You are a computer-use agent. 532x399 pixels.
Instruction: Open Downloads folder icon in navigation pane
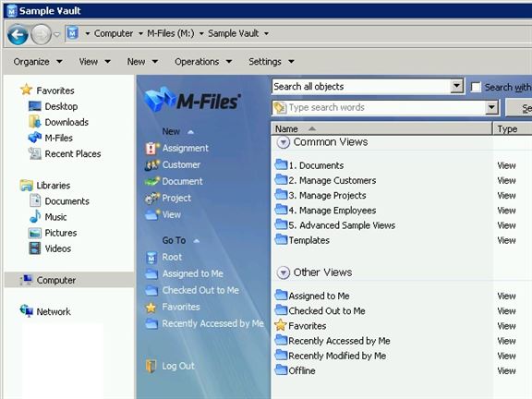tap(35, 122)
